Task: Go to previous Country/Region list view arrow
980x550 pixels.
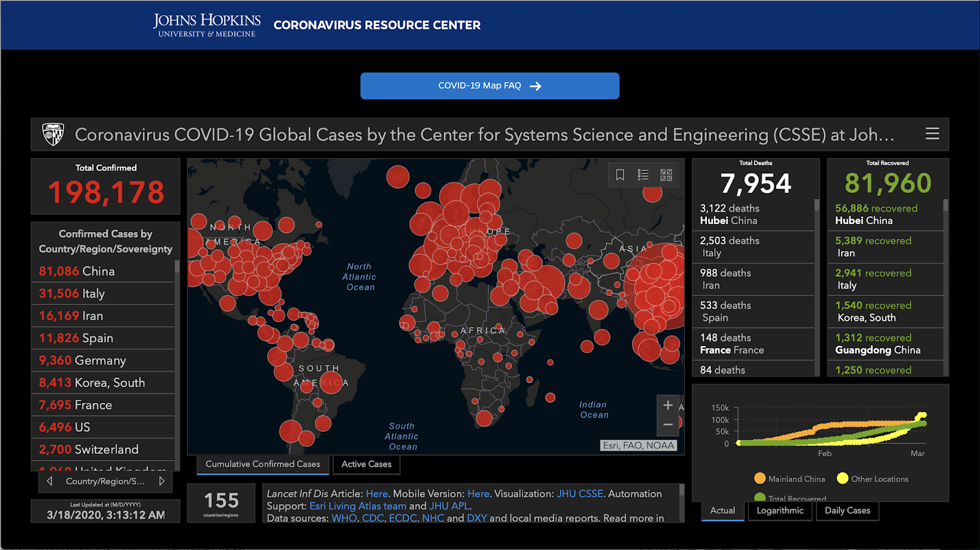Action: [x=50, y=481]
